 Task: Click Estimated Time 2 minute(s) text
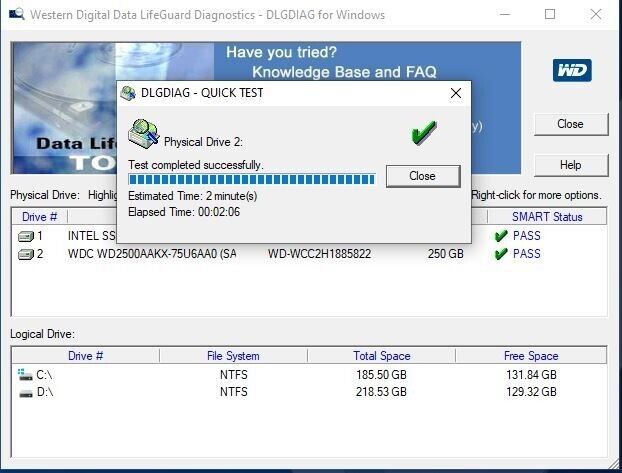(x=192, y=196)
